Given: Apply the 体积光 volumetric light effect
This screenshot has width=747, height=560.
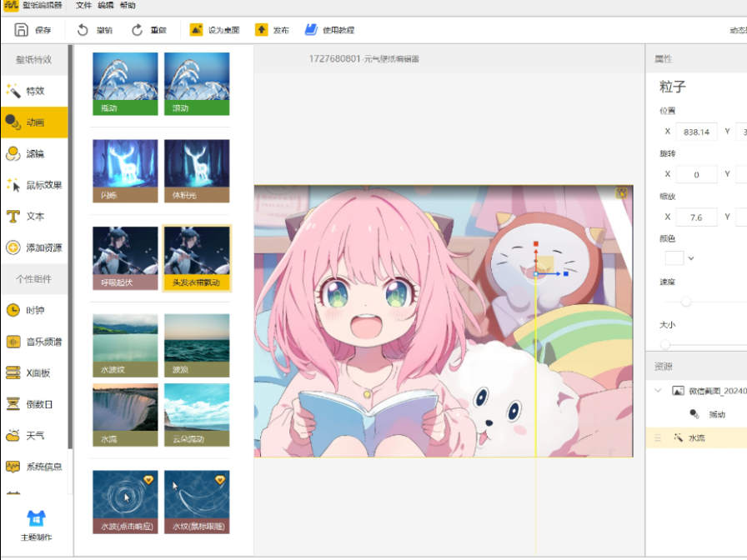Looking at the screenshot, I should 197,171.
